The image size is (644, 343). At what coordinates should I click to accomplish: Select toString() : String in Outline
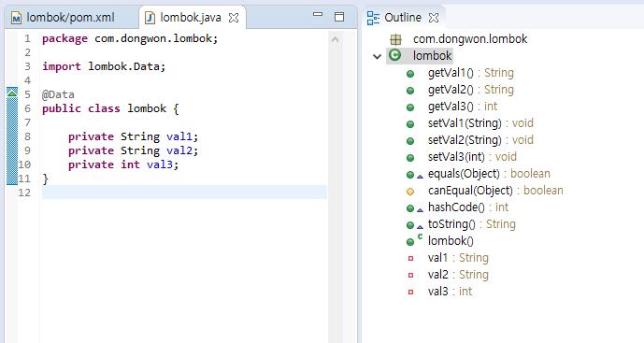(471, 224)
